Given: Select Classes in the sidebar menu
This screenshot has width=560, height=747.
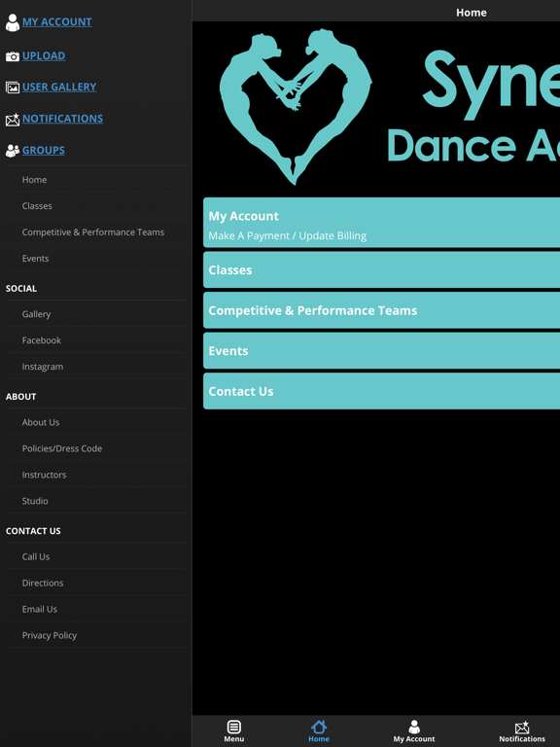Looking at the screenshot, I should point(95,206).
